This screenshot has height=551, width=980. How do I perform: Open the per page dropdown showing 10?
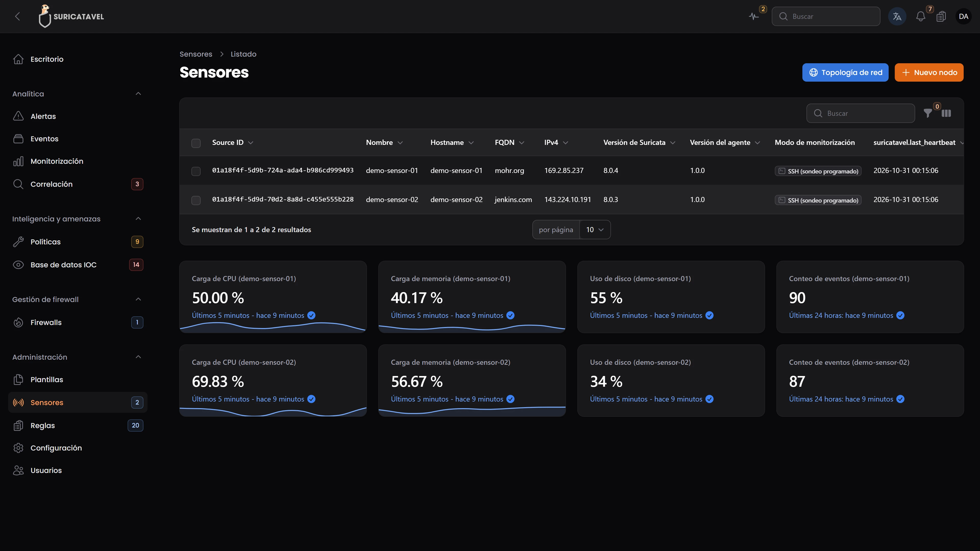(x=595, y=230)
